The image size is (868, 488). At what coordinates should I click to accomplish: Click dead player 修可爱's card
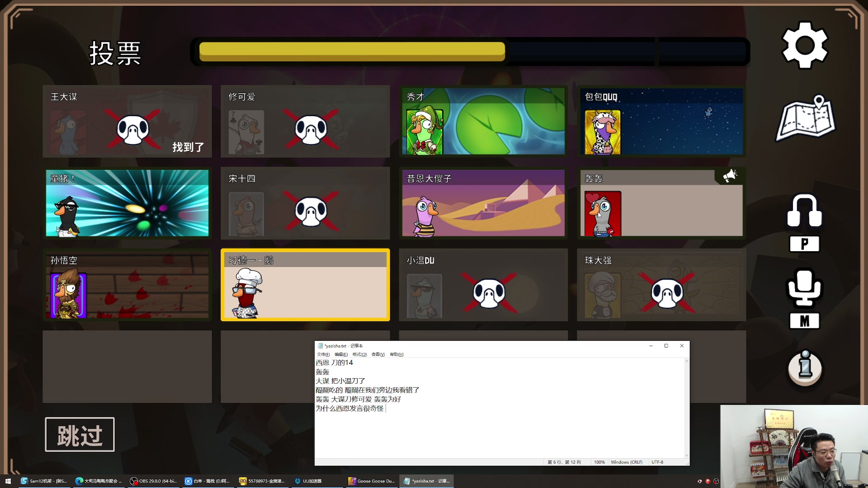tap(305, 121)
